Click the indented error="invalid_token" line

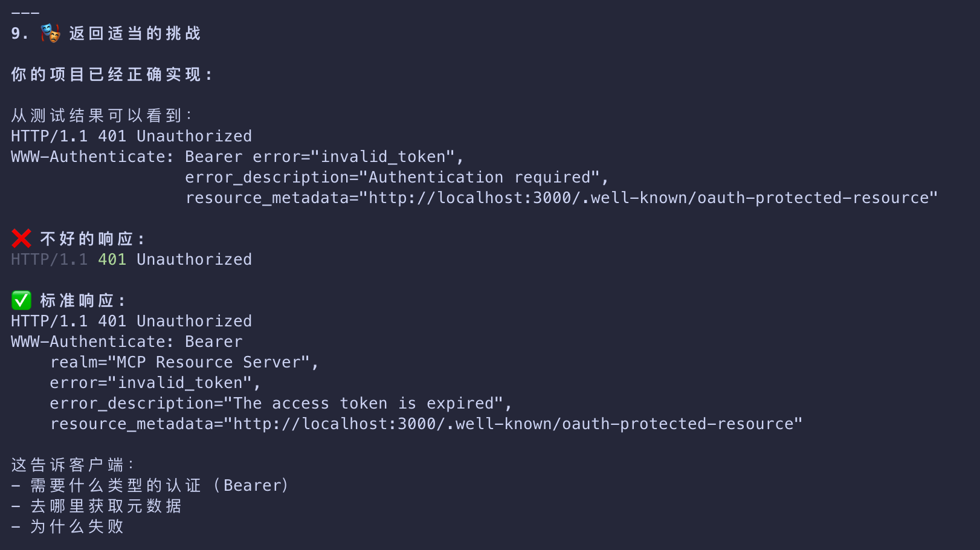155,383
